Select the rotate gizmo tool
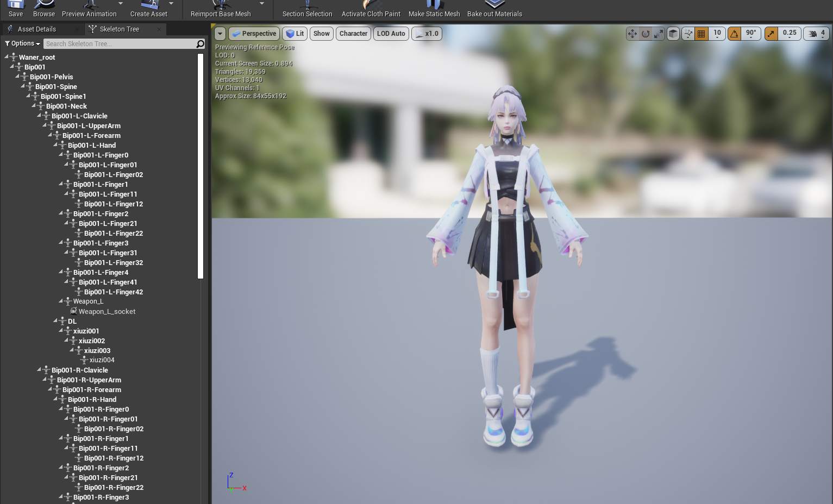Viewport: 833px width, 504px height. pos(646,34)
